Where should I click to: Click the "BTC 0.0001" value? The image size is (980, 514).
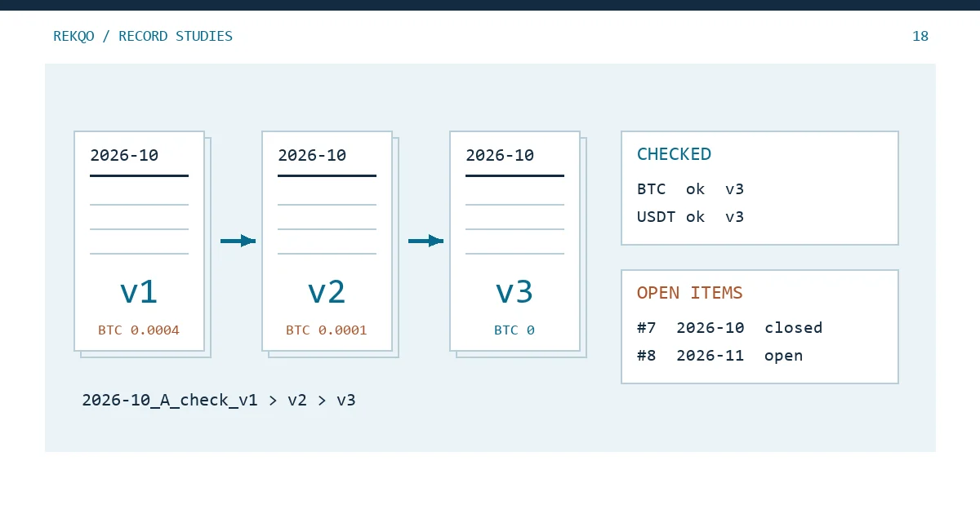point(327,330)
